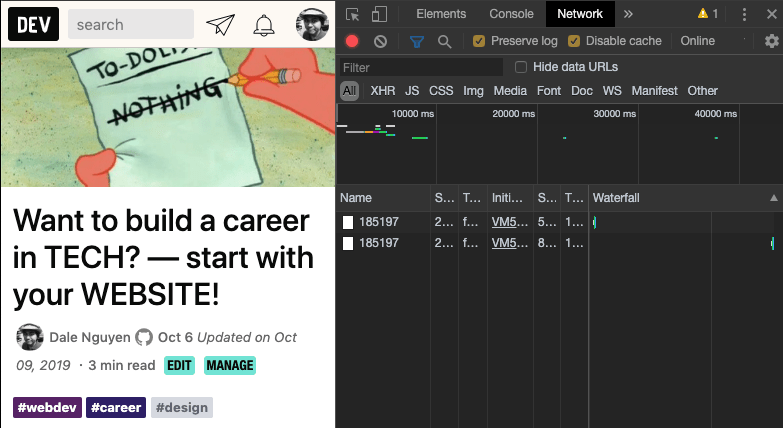Screen dimensions: 783x428
Task: Filter requests by XHR
Action: [x=383, y=91]
